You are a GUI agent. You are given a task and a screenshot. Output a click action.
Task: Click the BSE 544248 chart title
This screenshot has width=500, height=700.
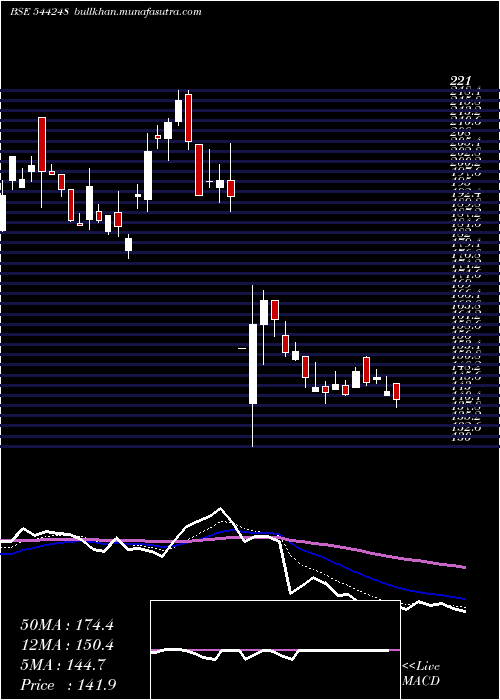click(x=39, y=12)
